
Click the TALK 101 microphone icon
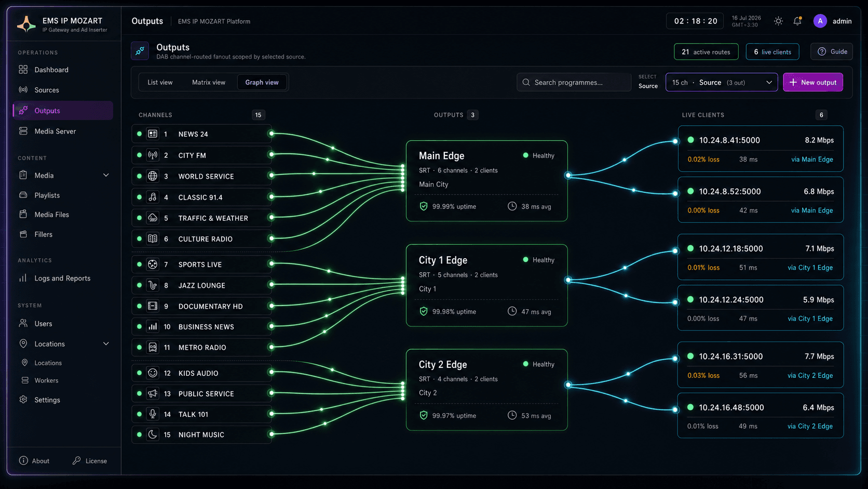click(153, 414)
